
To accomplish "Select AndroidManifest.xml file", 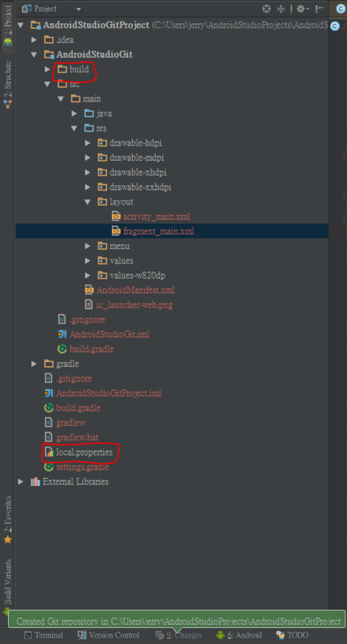I will (x=135, y=290).
